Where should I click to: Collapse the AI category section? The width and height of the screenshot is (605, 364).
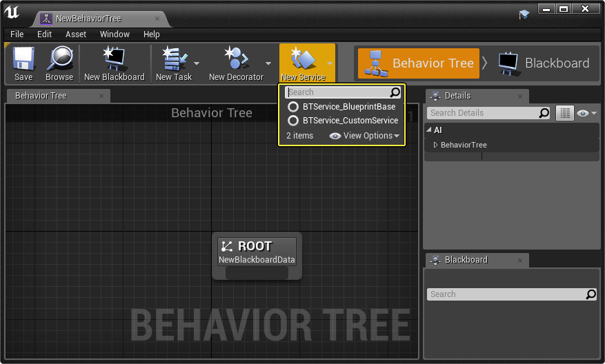429,130
